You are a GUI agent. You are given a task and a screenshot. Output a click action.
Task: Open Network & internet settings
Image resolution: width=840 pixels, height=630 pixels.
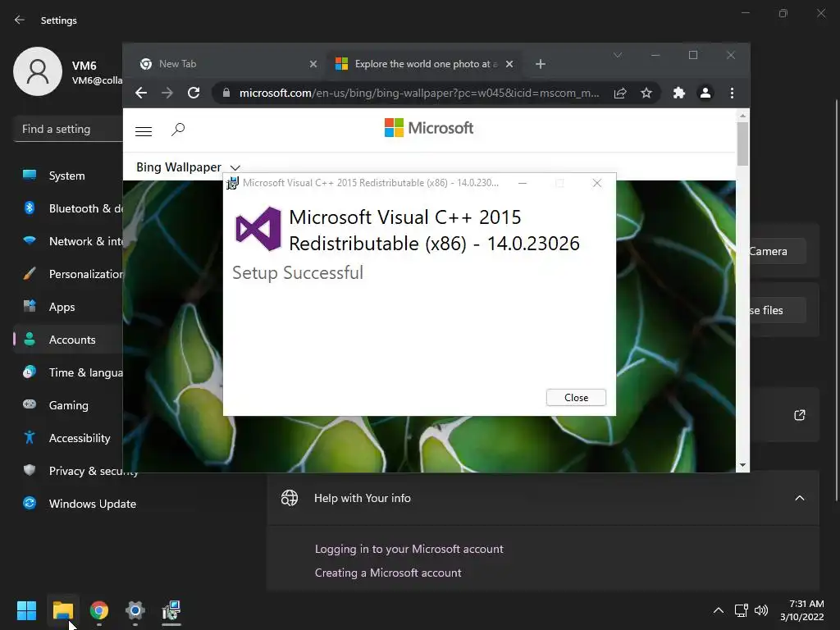(68, 241)
